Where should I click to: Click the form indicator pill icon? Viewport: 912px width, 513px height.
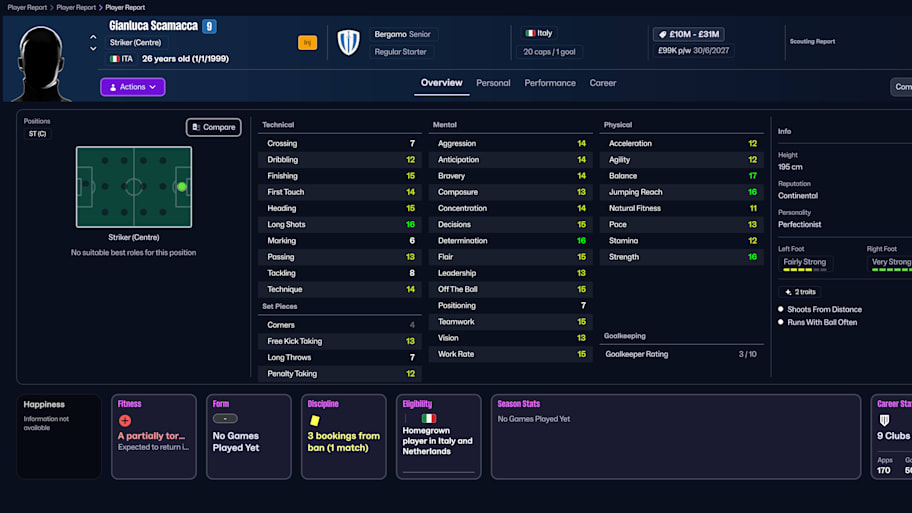[x=225, y=418]
